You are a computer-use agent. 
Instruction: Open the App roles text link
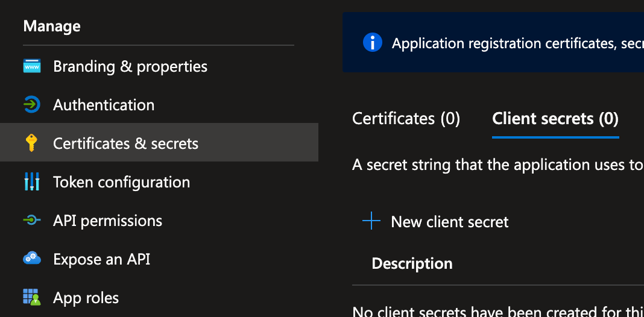86,298
